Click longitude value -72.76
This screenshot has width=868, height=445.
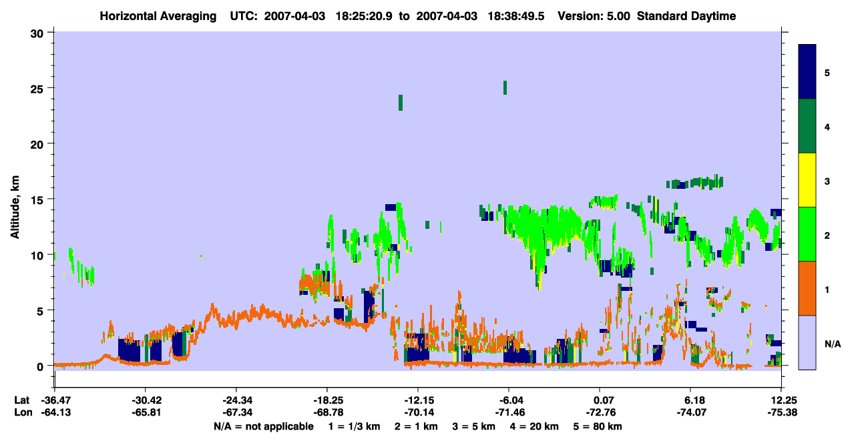[x=600, y=412]
